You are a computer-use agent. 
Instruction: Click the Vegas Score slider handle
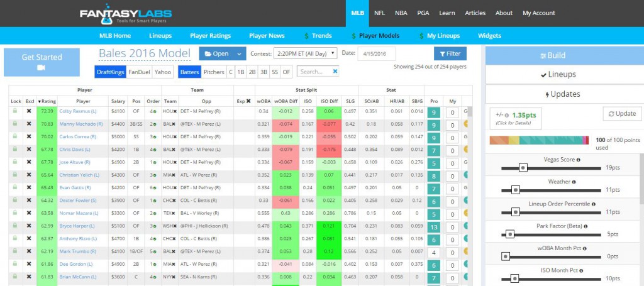point(523,168)
